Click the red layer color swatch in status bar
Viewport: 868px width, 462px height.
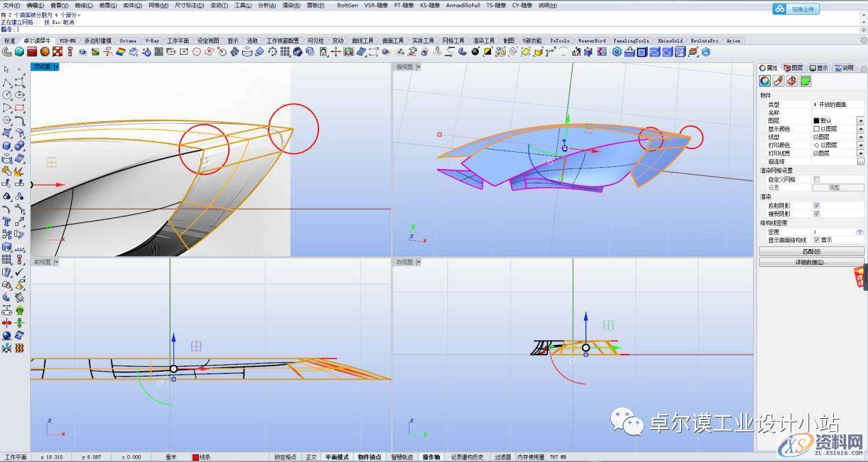[195, 457]
